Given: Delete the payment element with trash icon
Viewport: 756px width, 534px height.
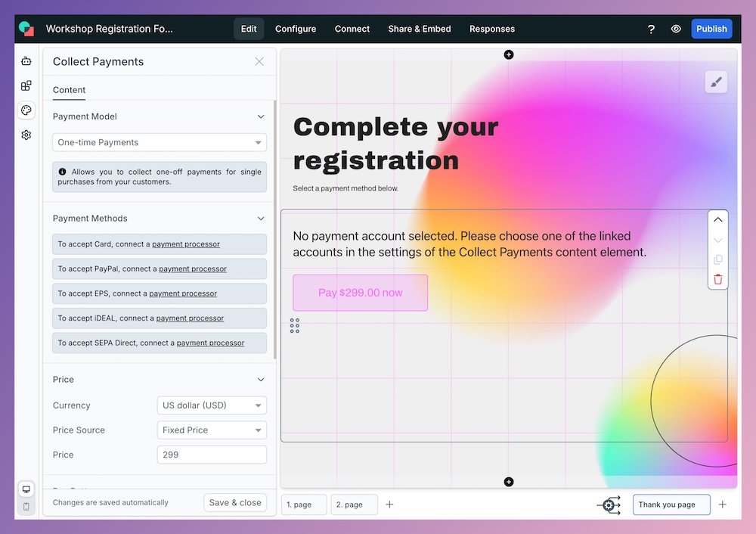Looking at the screenshot, I should pyautogui.click(x=717, y=279).
